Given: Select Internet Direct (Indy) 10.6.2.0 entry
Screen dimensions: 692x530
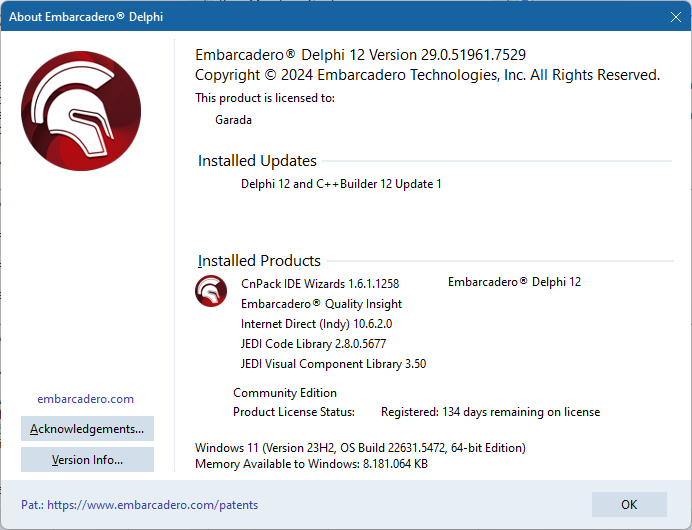Looking at the screenshot, I should pos(316,324).
